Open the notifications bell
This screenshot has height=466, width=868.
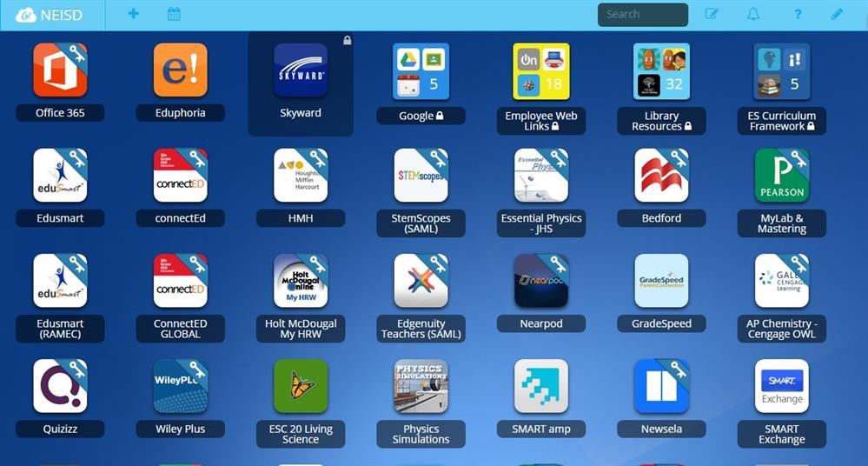(753, 14)
